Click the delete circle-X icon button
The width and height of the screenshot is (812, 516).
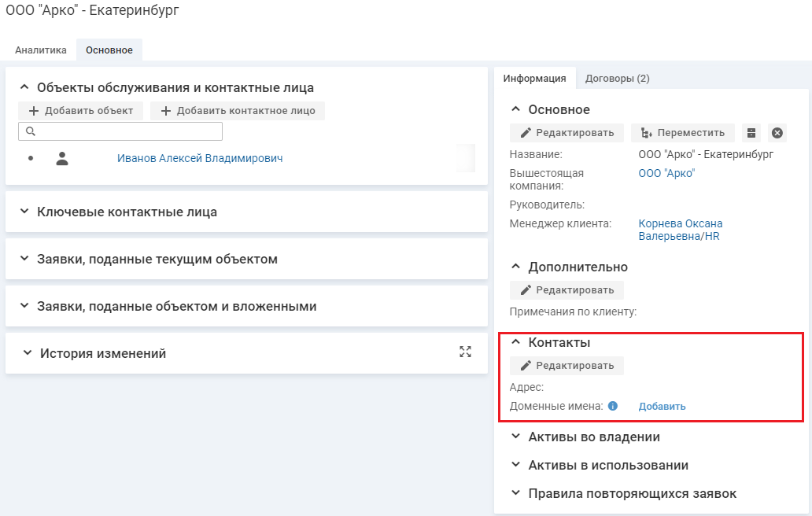point(777,133)
